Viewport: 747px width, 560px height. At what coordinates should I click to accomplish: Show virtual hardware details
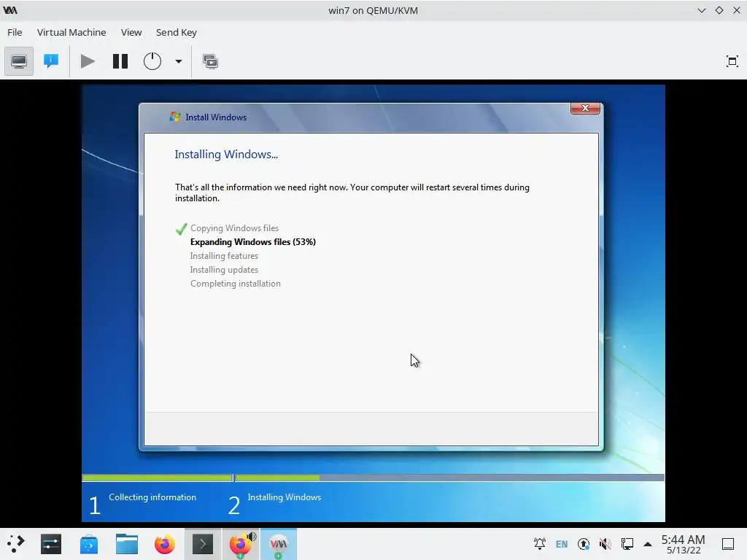point(51,61)
